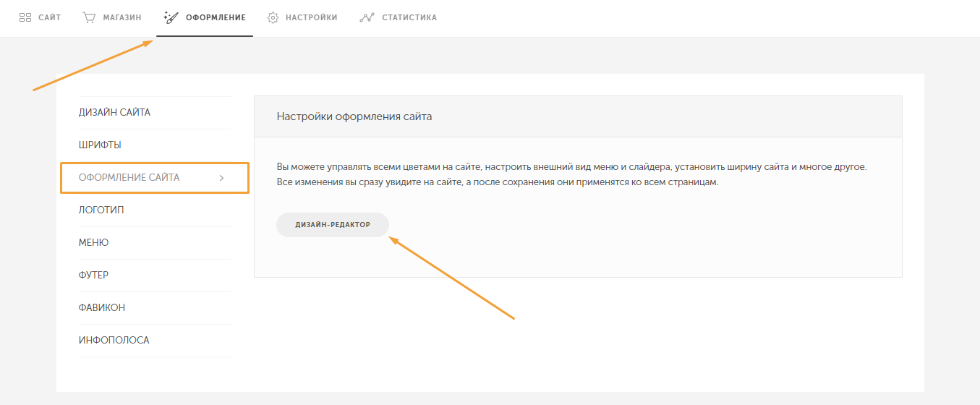Open the ФУТЕР settings item
980x405 pixels.
pyautogui.click(x=93, y=276)
